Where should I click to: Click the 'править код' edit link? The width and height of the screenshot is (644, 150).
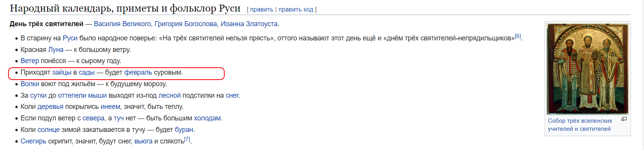pos(296,10)
